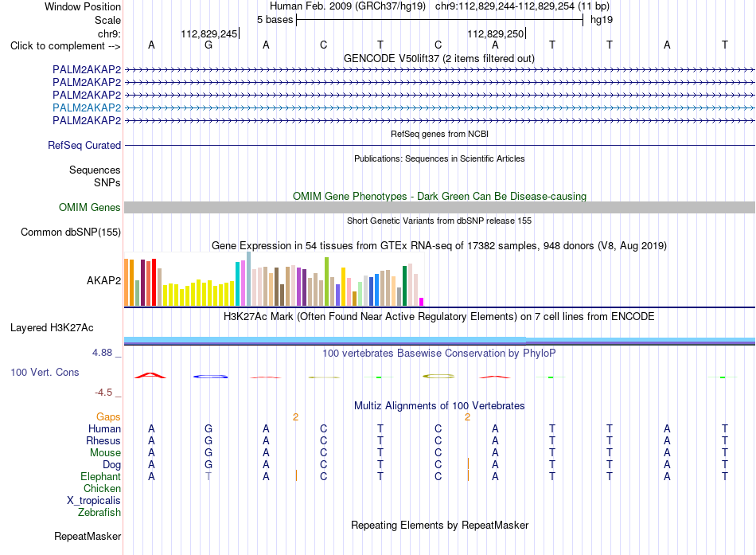This screenshot has height=555, width=756.
Task: Click the light blue H3K27Ac signal bar
Action: coord(325,340)
